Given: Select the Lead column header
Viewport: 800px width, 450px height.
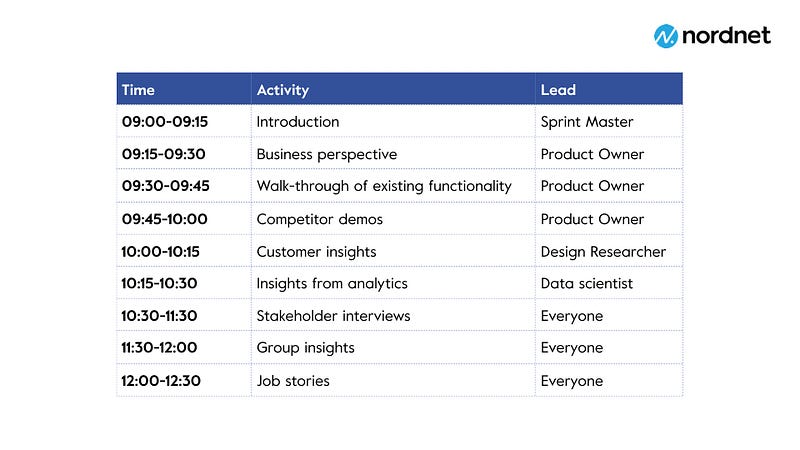Looking at the screenshot, I should coord(609,89).
